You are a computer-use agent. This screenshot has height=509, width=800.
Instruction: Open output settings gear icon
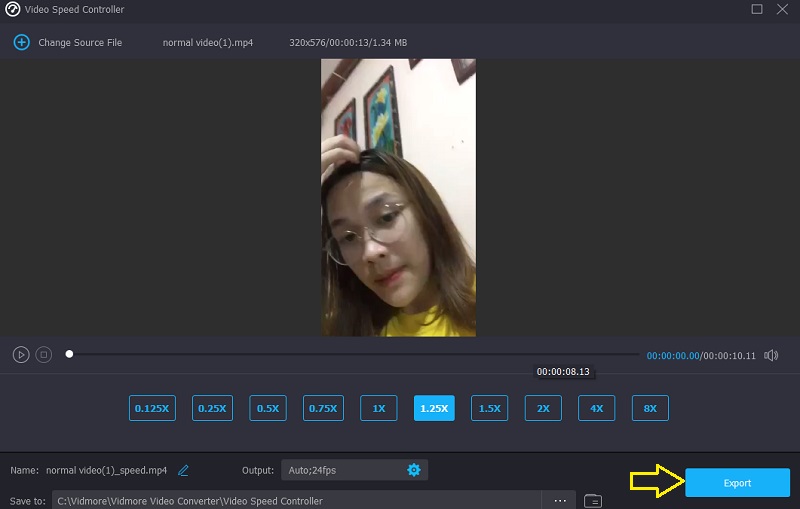[x=414, y=470]
